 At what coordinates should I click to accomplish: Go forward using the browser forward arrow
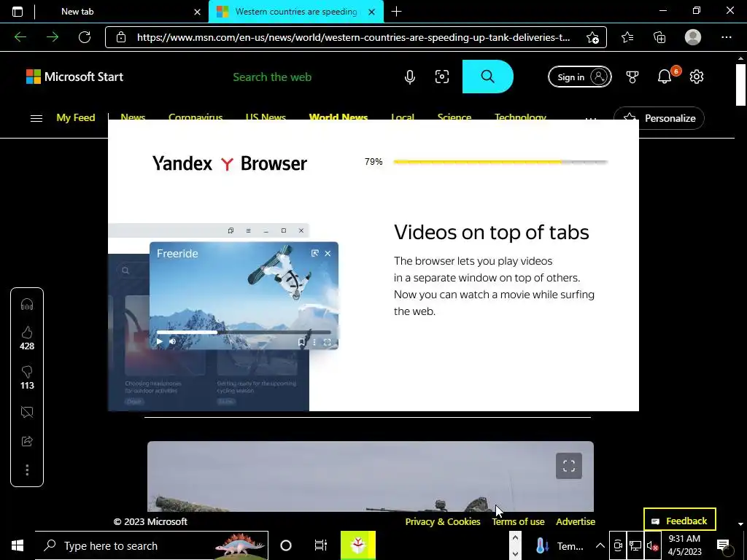(52, 37)
